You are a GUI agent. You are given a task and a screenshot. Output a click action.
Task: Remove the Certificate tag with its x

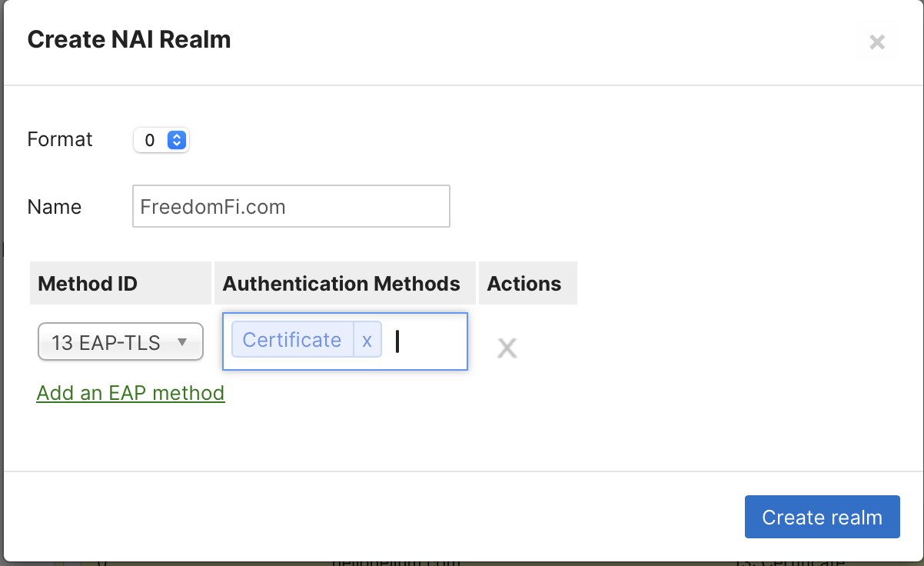coord(367,341)
